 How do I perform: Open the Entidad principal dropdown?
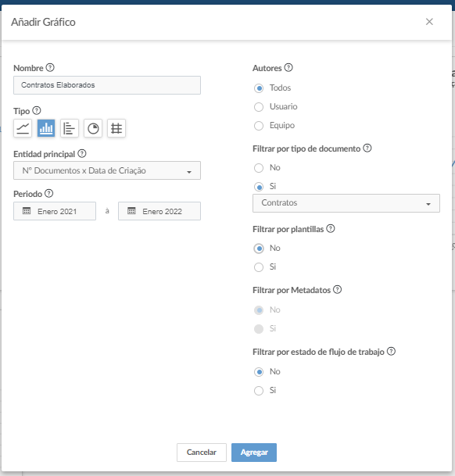107,170
